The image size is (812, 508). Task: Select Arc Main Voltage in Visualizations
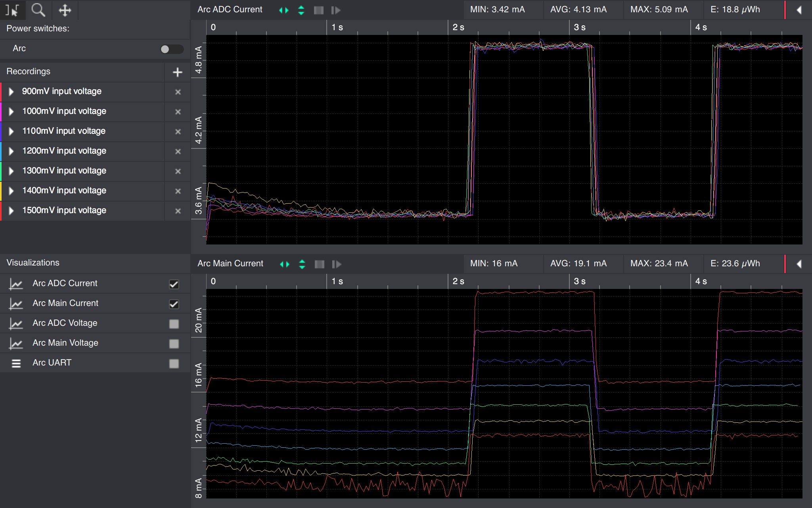pos(65,343)
